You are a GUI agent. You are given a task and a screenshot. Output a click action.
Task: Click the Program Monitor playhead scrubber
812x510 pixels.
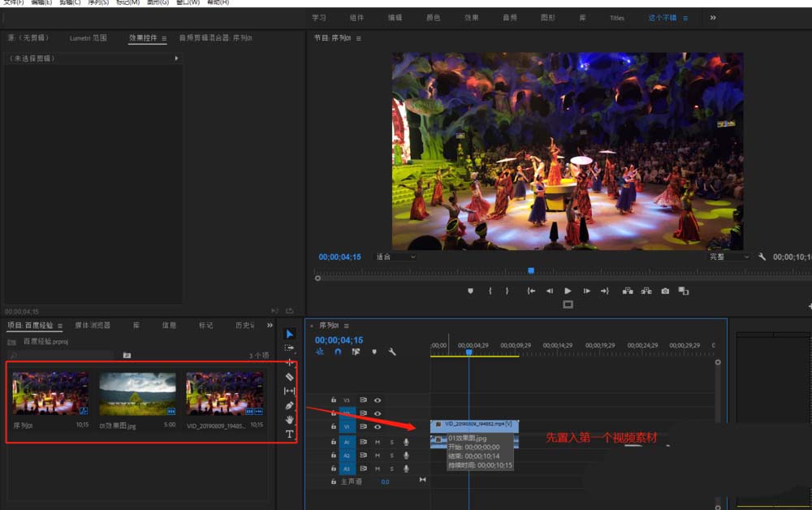click(x=531, y=270)
